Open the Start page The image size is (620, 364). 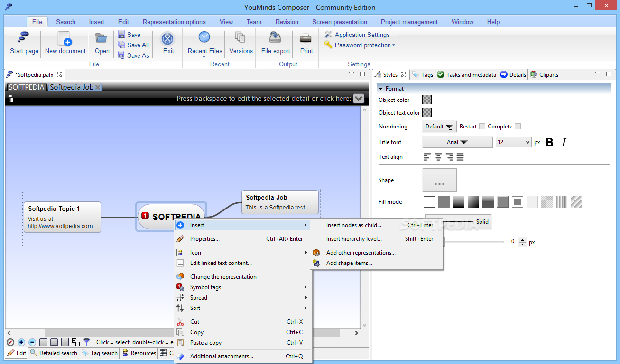click(x=24, y=43)
